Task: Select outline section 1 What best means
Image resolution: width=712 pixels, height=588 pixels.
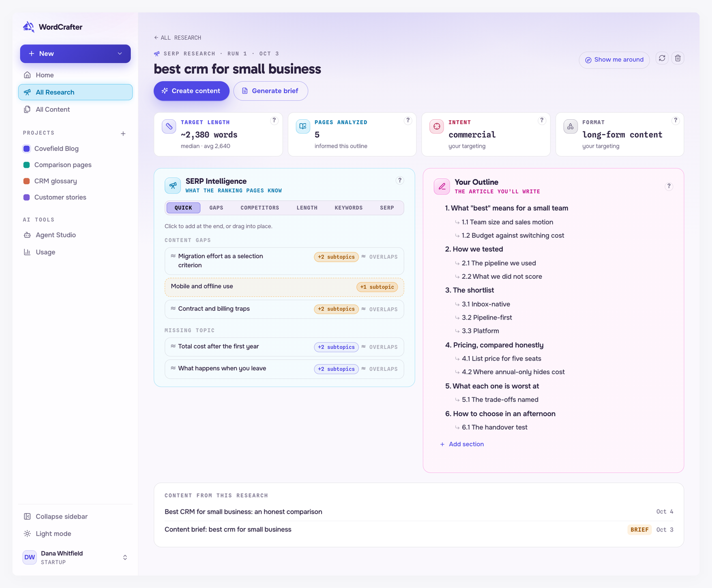Action: pos(506,208)
